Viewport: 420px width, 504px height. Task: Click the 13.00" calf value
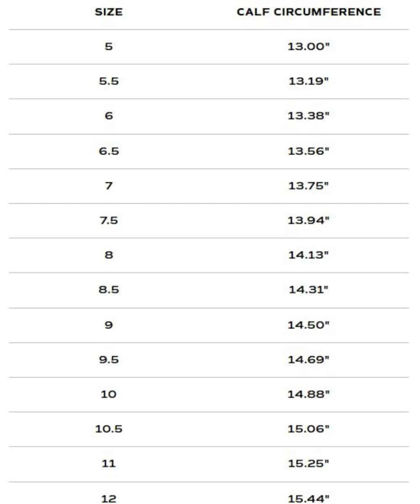(x=309, y=47)
